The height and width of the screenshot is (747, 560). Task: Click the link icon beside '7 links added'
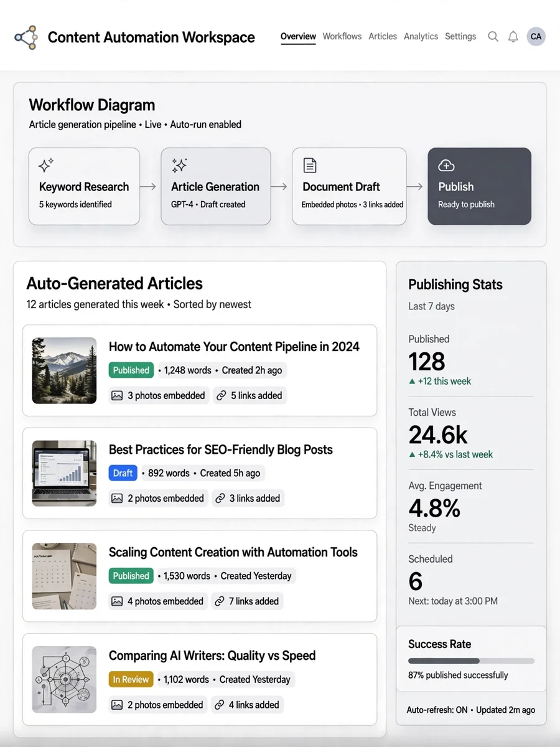[x=219, y=601]
